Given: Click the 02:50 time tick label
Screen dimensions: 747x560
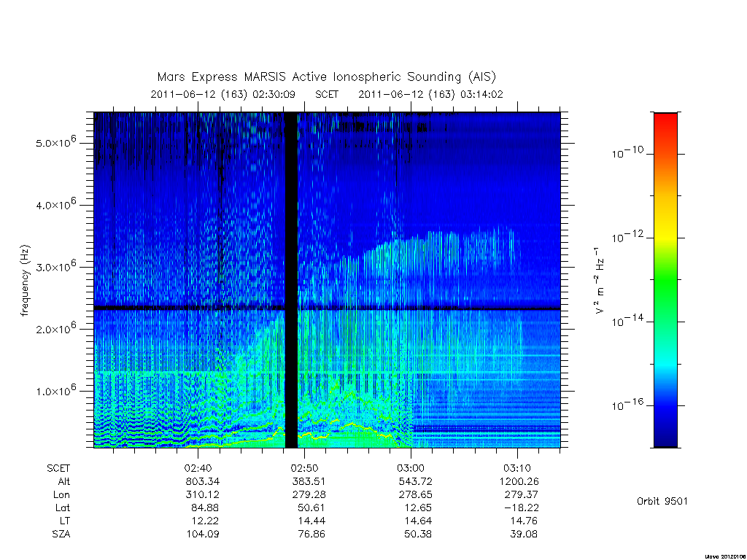Looking at the screenshot, I should 304,469.
